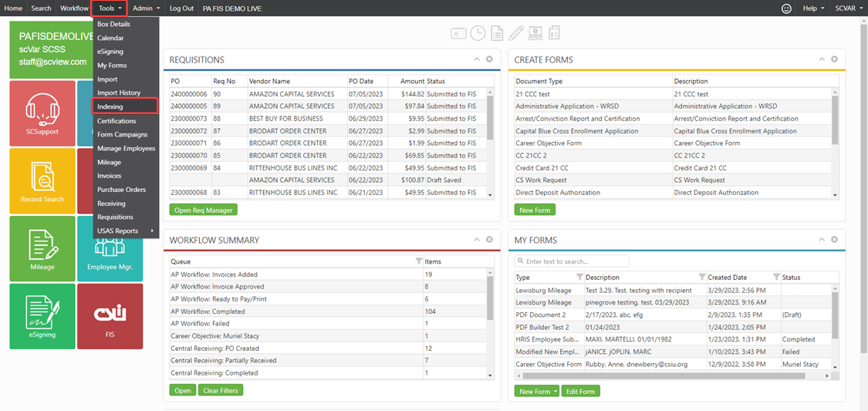Click the smiley face icon
Image resolution: width=868 pixels, height=411 pixels.
[x=787, y=8]
